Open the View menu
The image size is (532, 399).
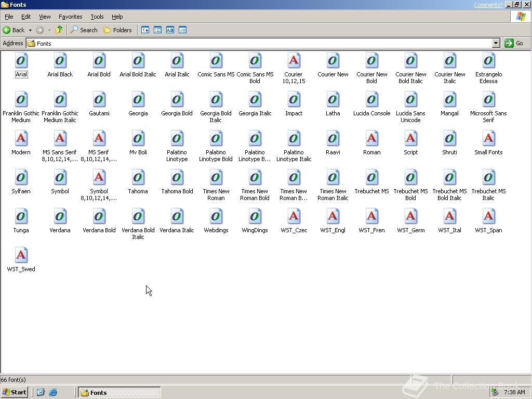pyautogui.click(x=45, y=17)
